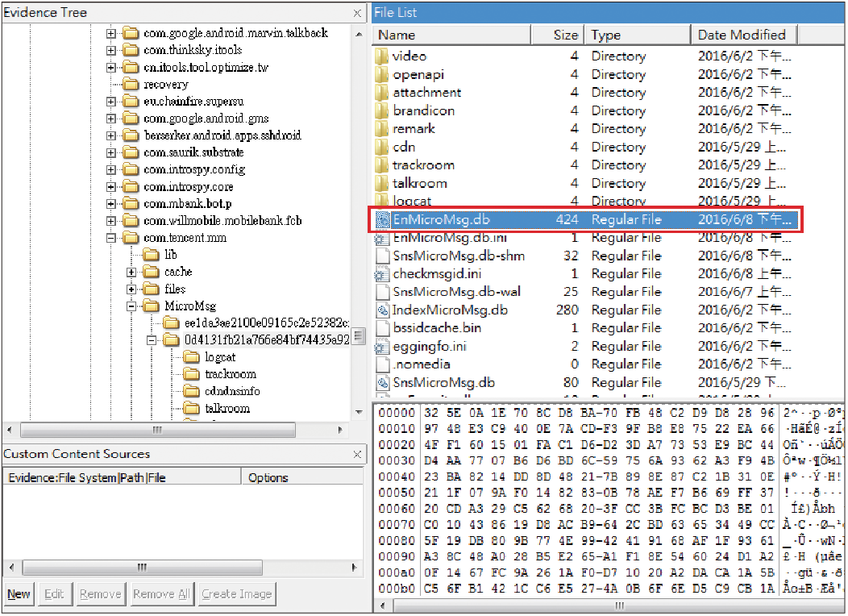Expand the cache folder node

pyautogui.click(x=131, y=273)
